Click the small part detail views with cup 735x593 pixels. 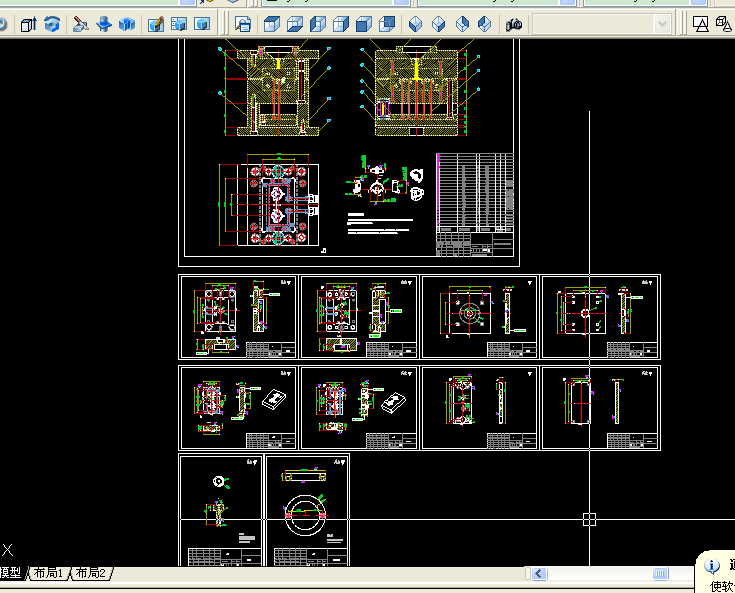[385, 180]
